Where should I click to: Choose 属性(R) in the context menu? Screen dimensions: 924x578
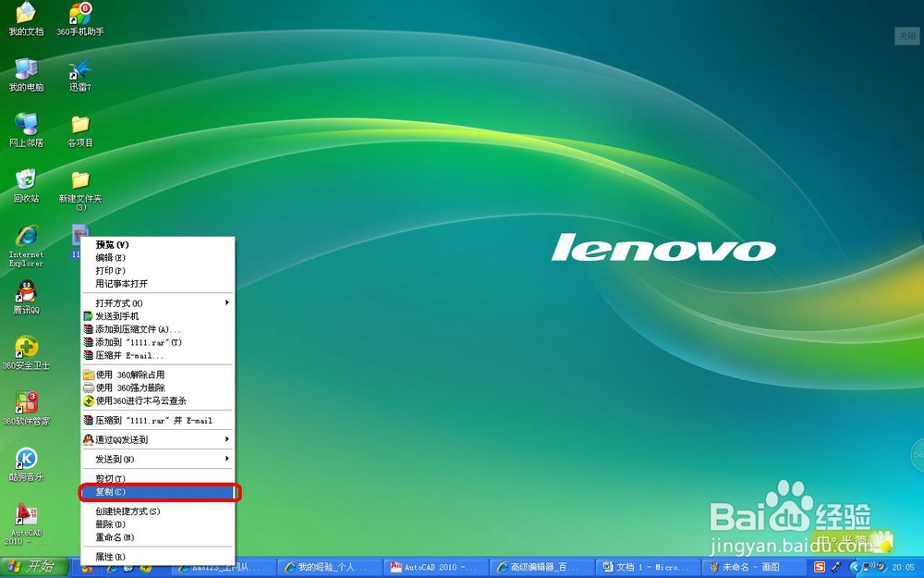157,556
